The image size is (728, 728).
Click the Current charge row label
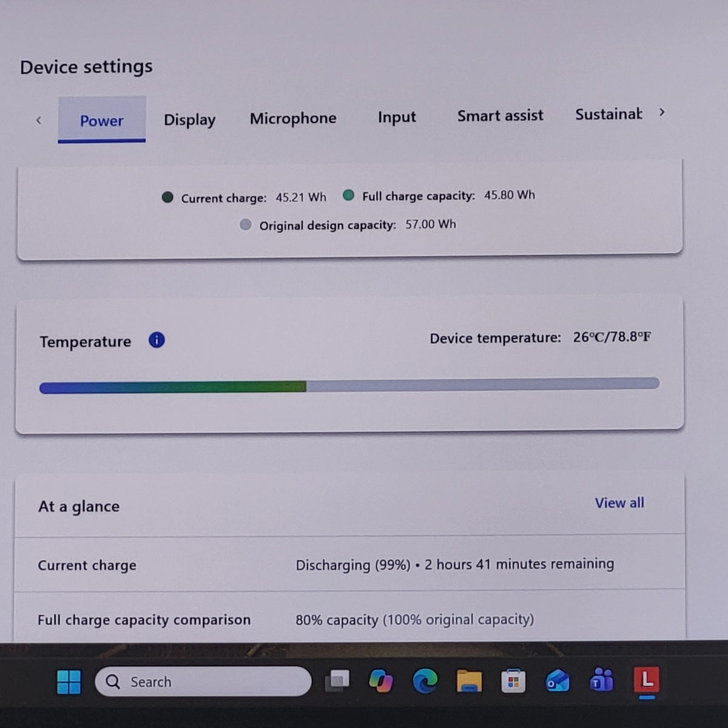[87, 565]
